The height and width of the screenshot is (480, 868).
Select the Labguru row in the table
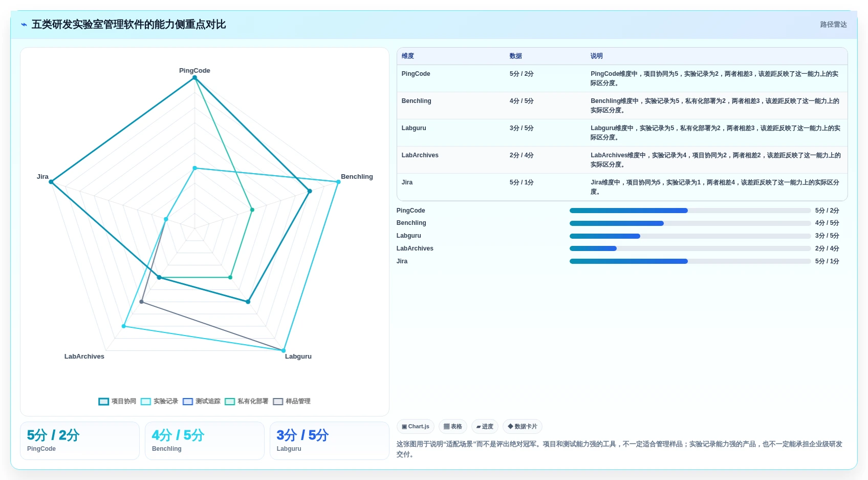click(622, 133)
